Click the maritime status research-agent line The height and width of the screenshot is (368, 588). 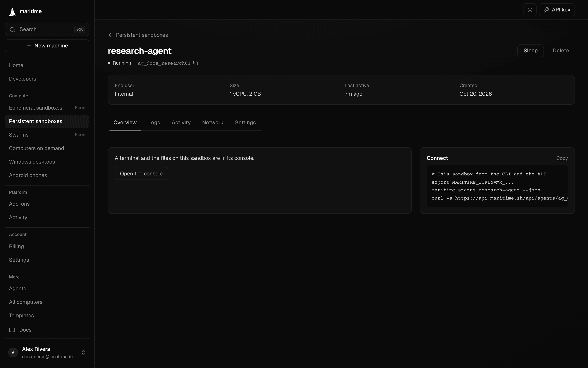(x=486, y=190)
